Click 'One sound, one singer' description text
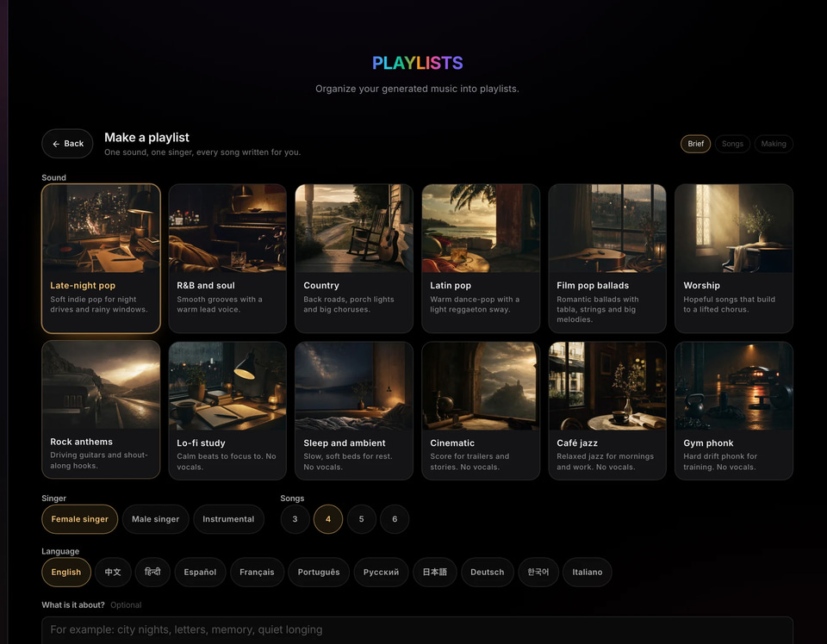The image size is (827, 644). (x=202, y=152)
